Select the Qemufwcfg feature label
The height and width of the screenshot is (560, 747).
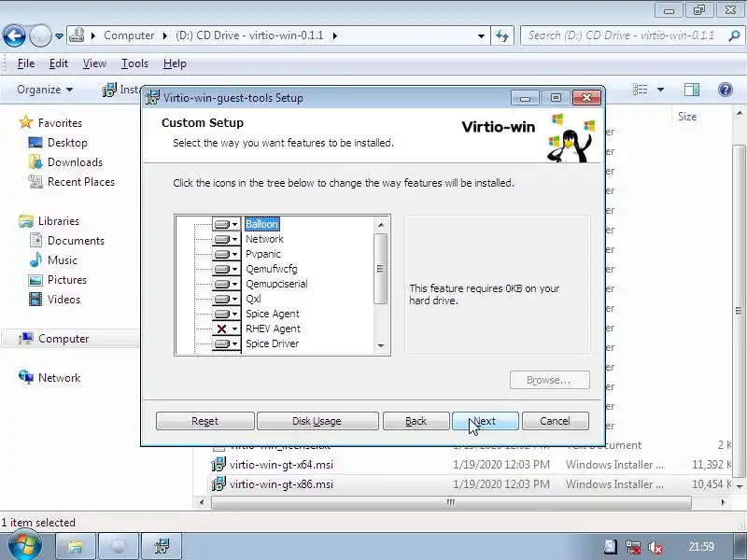(x=272, y=269)
